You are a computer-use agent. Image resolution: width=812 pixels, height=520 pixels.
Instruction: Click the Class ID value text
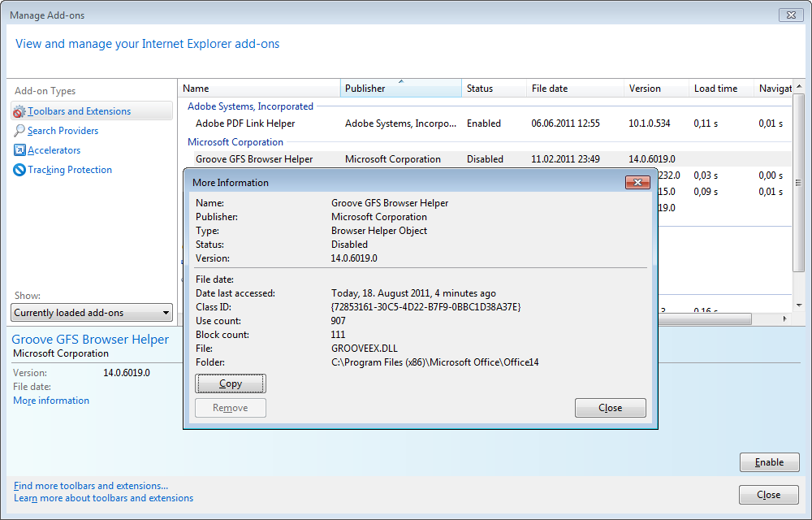[425, 307]
